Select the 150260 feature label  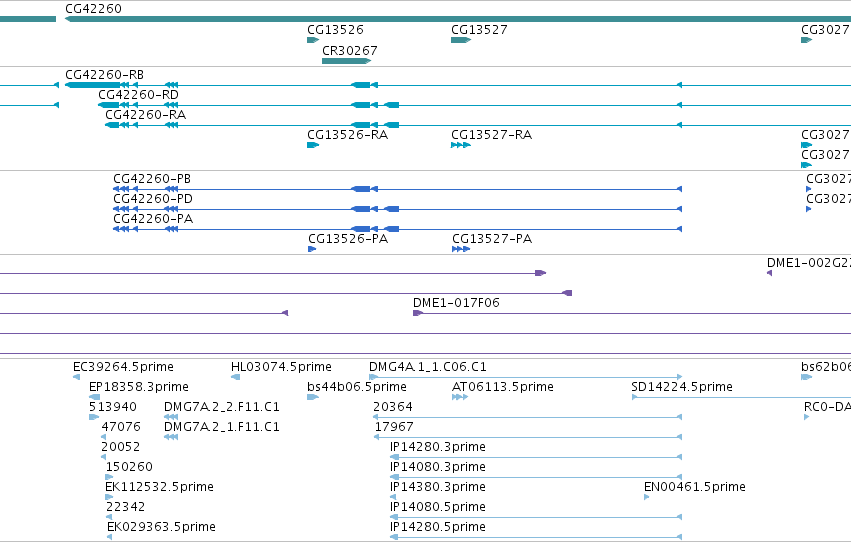point(129,467)
